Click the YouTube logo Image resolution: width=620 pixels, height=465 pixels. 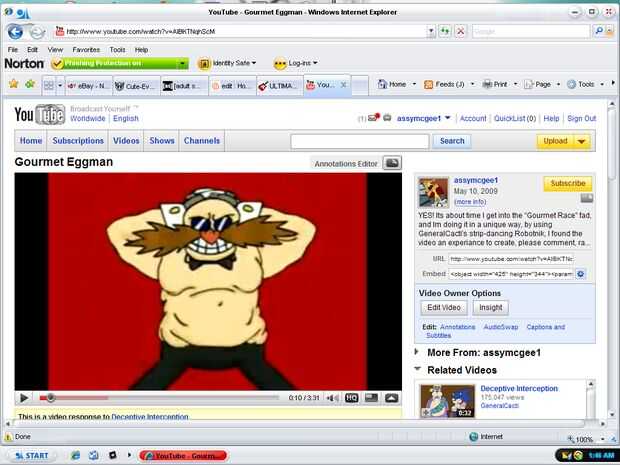pyautogui.click(x=40, y=115)
